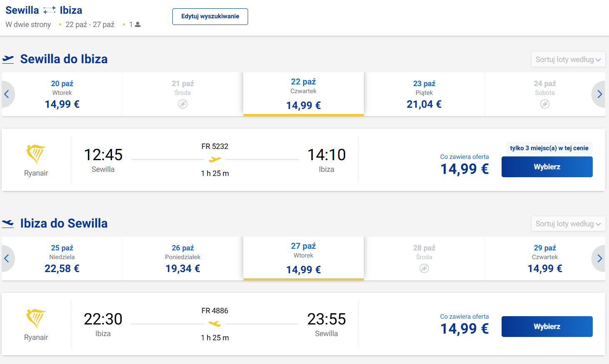
Task: Open Co zawiera oferta link for return flight
Action: coord(465,317)
